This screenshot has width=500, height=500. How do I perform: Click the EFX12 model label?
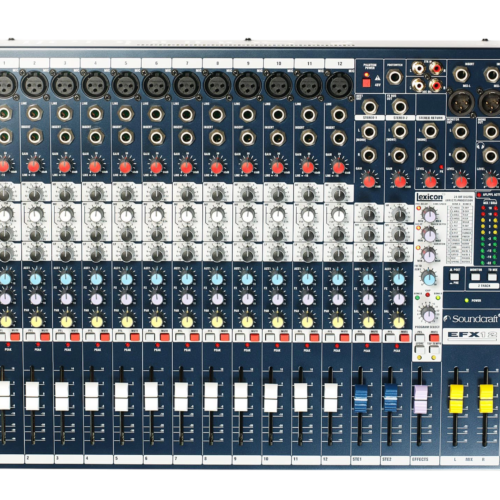tap(472, 335)
